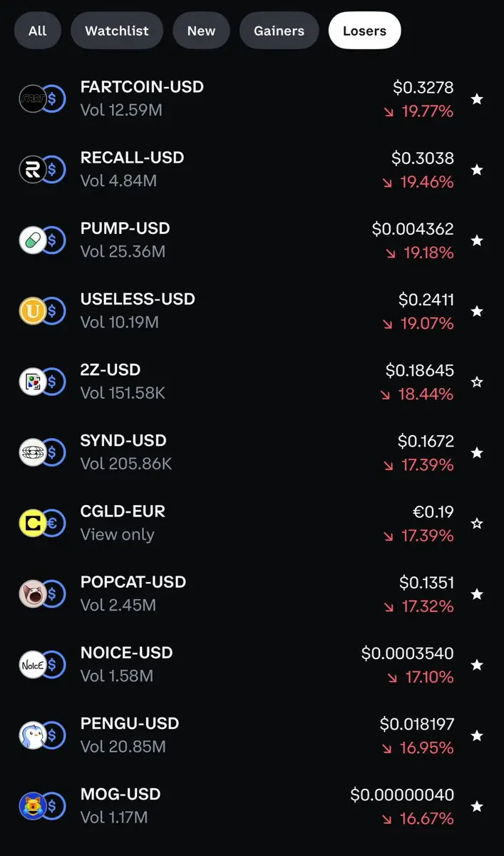Screen dimensions: 504x856
Task: Toggle the CGLD-EUR watchlist star
Action: tap(477, 523)
